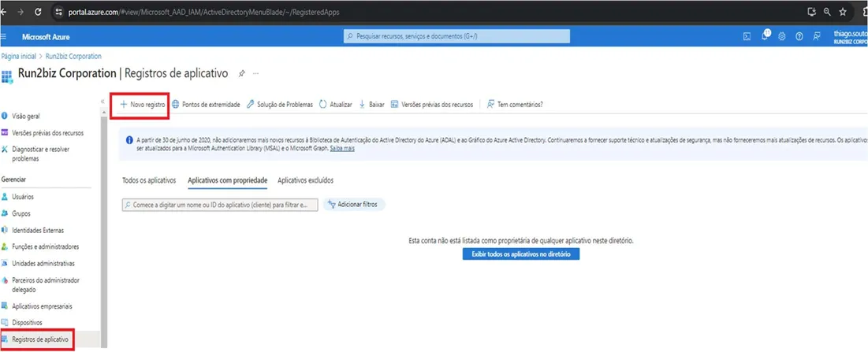Open Versões prévias dos recursos toolbar item
Image resolution: width=868 pixels, height=352 pixels.
tap(432, 105)
